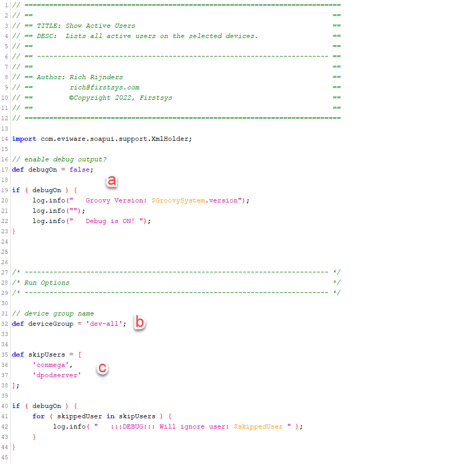Click the 'TITLE: Show Active Users' comment

click(x=86, y=26)
